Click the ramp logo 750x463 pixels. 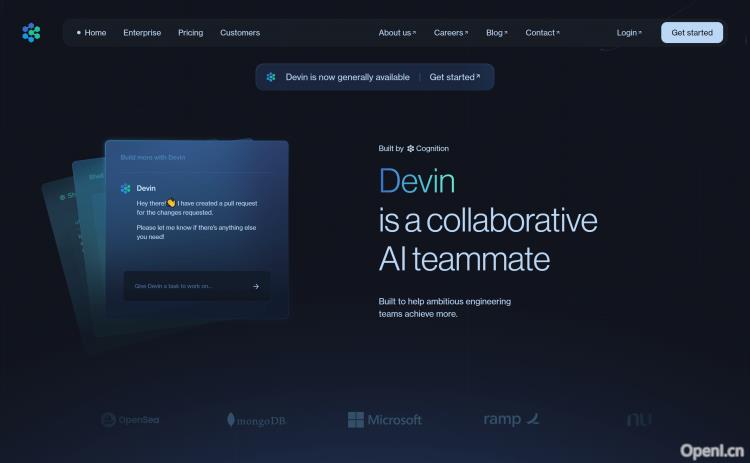[x=511, y=419]
